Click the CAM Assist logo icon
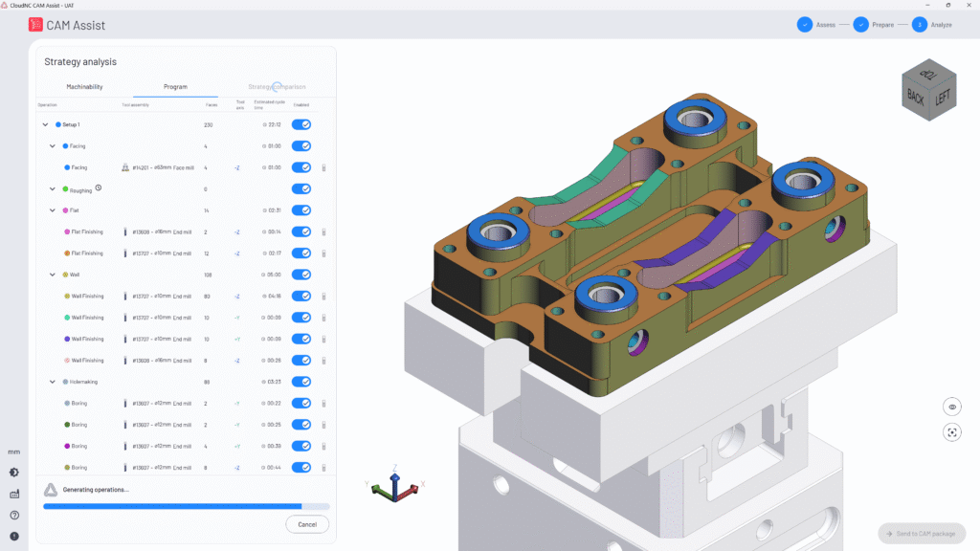The height and width of the screenshot is (551, 980). click(x=35, y=25)
